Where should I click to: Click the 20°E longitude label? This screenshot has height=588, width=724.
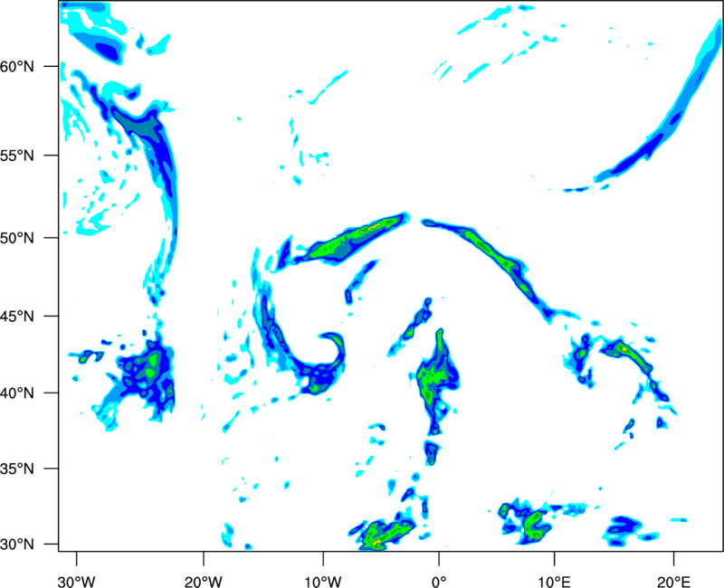(673, 582)
